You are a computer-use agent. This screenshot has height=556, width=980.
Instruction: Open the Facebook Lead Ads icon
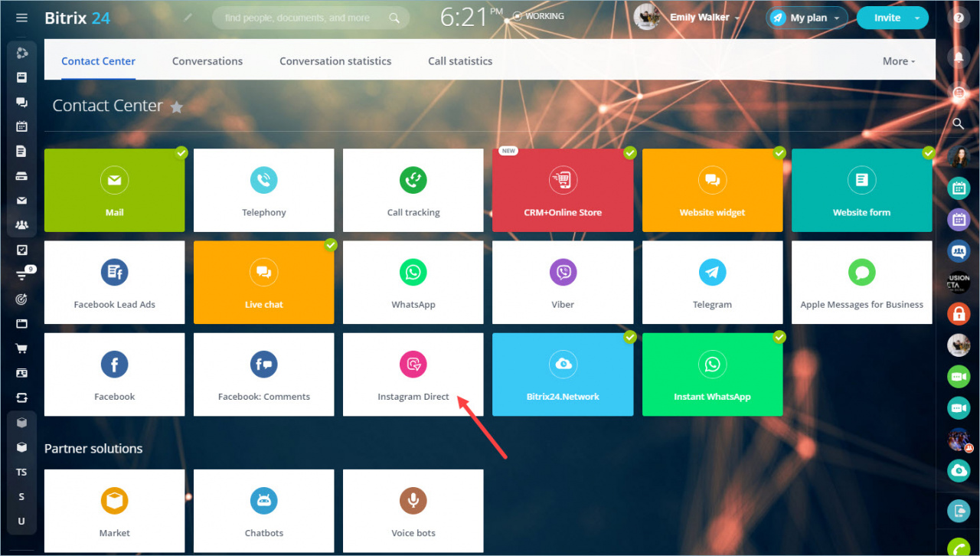tap(114, 273)
